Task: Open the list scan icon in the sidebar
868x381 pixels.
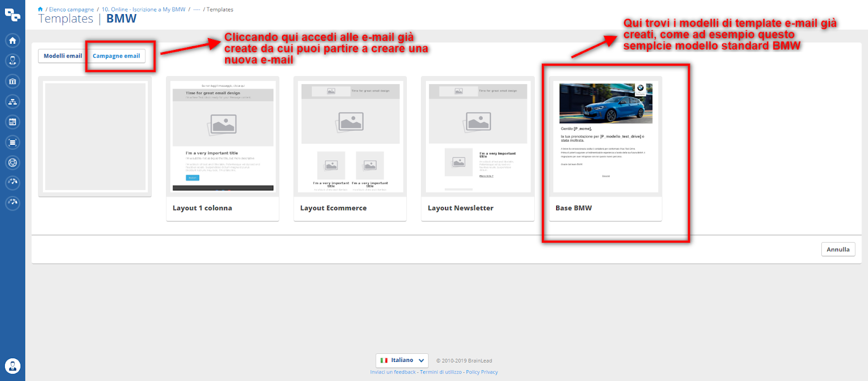Action: (x=12, y=142)
